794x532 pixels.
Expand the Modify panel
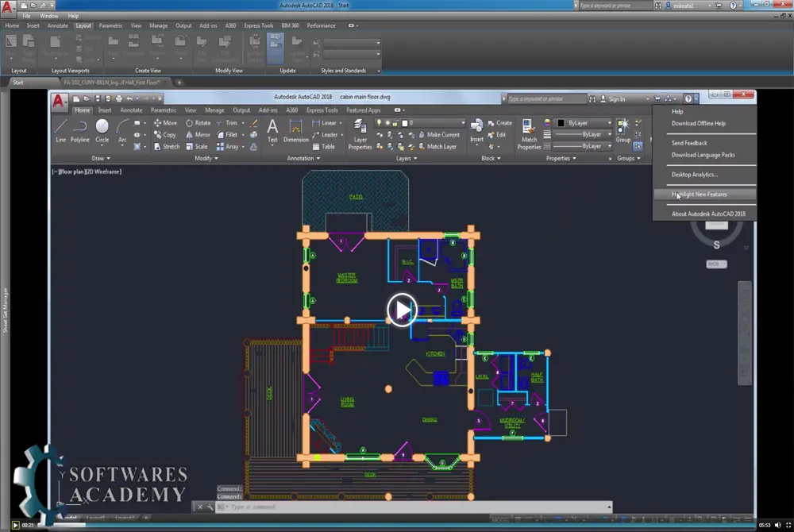coord(206,159)
